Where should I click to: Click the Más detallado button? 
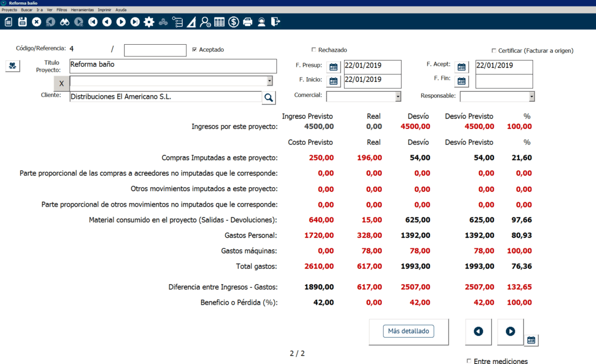pos(409,331)
